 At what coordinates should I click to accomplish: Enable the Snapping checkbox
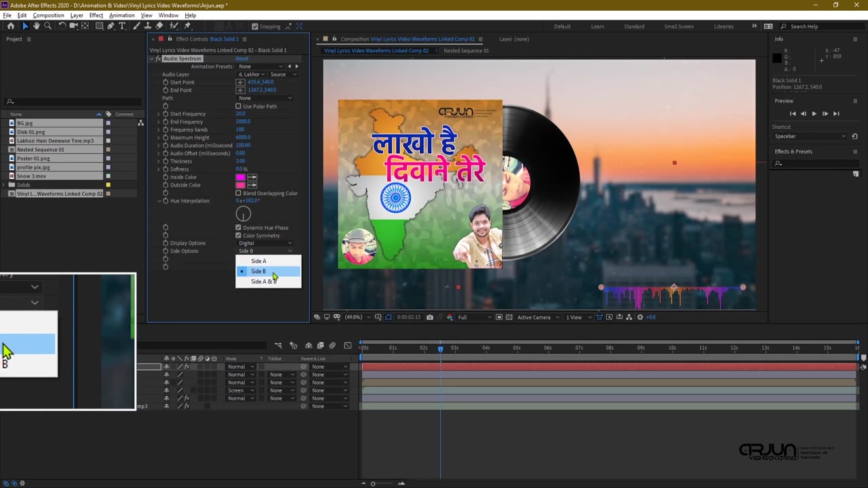point(255,26)
